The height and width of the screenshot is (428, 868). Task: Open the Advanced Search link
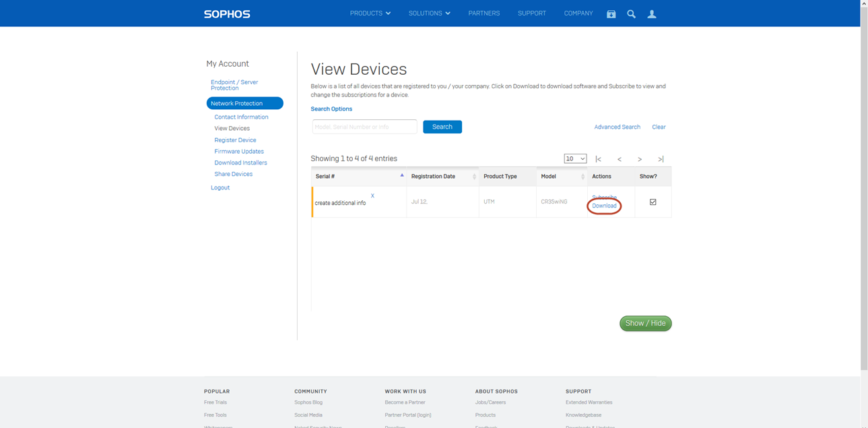point(617,127)
